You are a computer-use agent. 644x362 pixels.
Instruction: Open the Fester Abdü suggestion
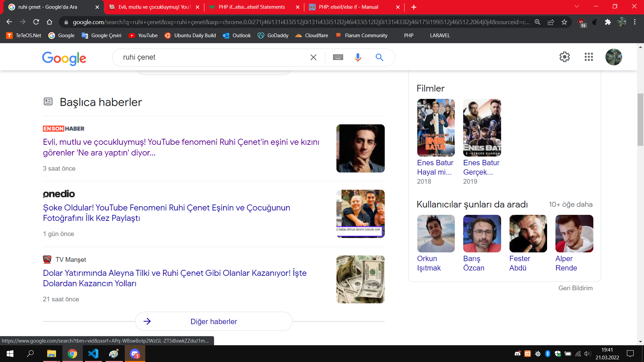coord(528,243)
